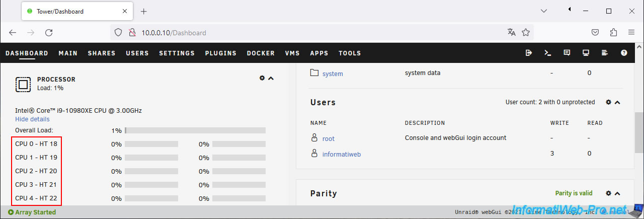Click the info monitor icon in header
Viewport: 644px width, 219px height.
click(x=586, y=53)
